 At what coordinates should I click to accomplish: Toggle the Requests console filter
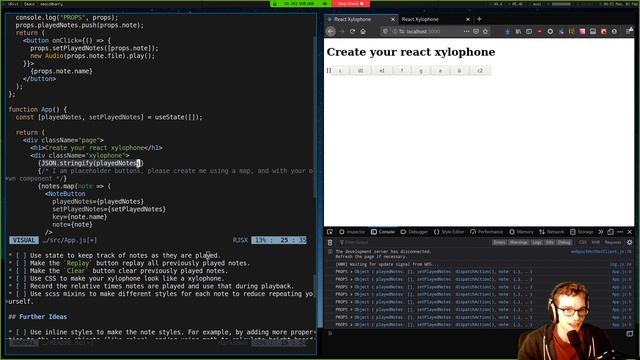(x=613, y=242)
